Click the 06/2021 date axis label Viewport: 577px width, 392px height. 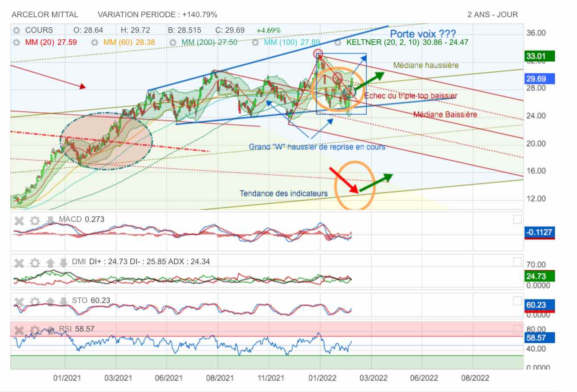coord(168,378)
